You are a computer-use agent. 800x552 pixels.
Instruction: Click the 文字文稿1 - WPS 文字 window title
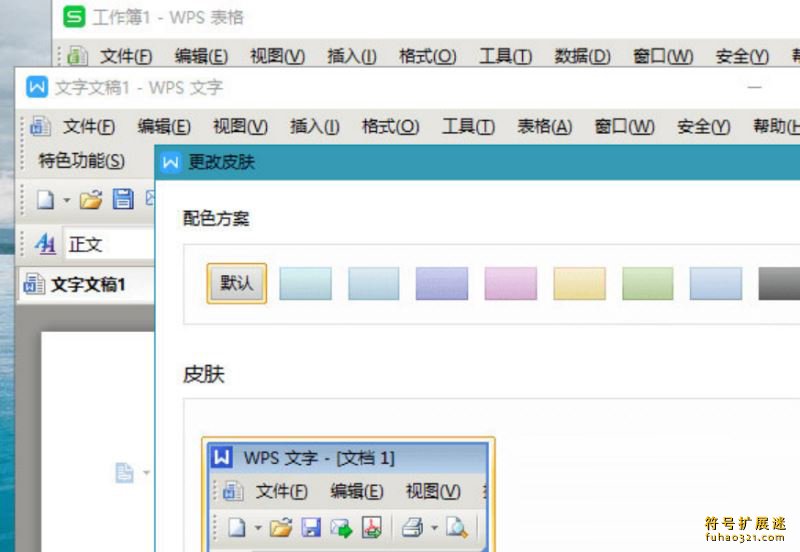pyautogui.click(x=139, y=87)
